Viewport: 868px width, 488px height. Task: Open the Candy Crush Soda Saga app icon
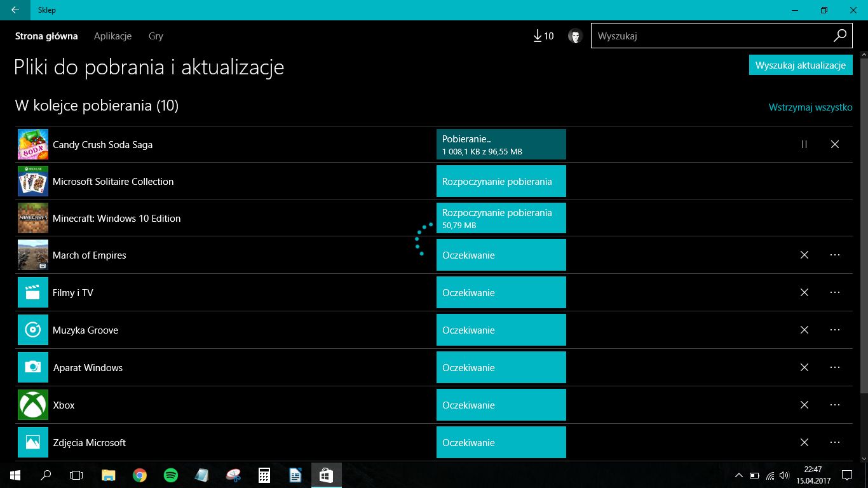[33, 144]
